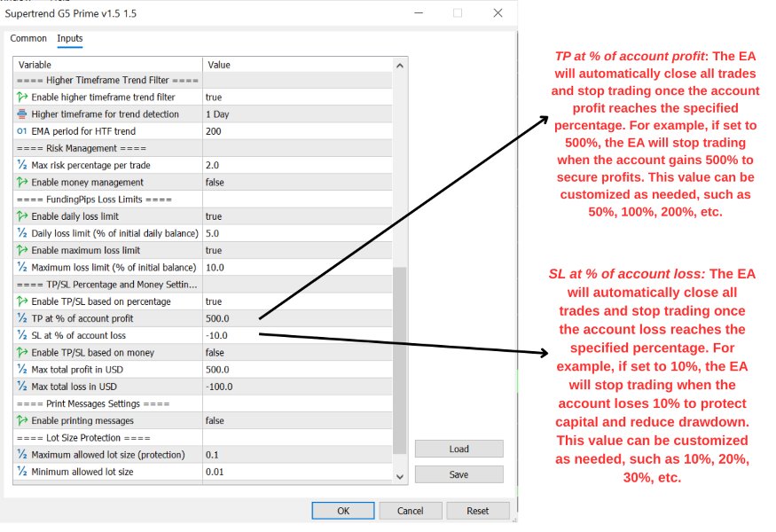Click the icon beside Max risk percentage per trade
776x532 pixels.
(x=22, y=165)
